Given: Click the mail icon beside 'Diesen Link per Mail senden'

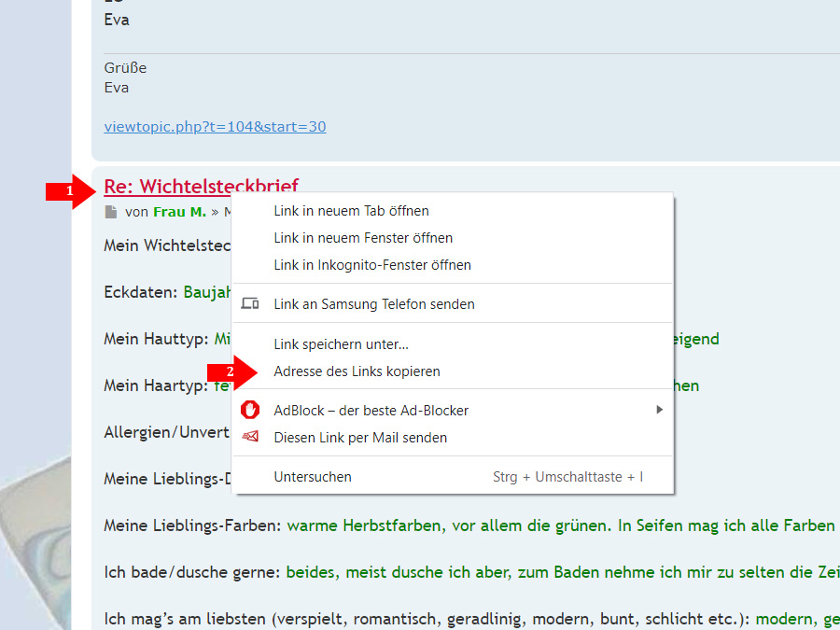Looking at the screenshot, I should coord(250,437).
